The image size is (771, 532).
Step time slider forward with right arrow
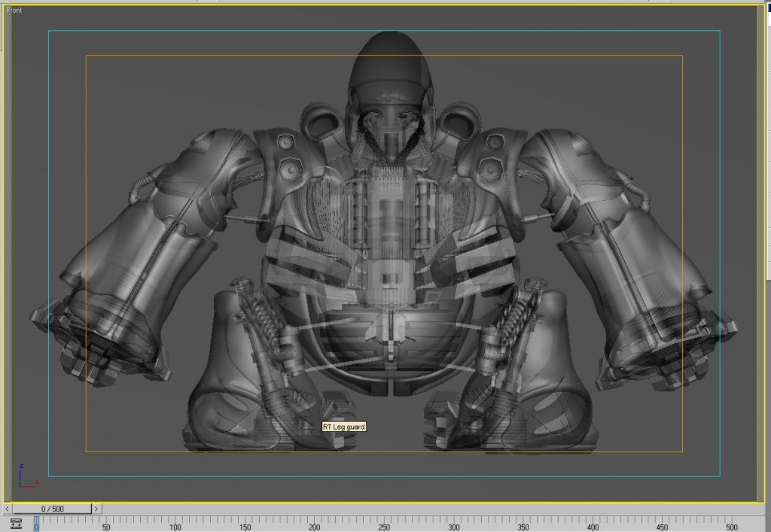point(96,509)
